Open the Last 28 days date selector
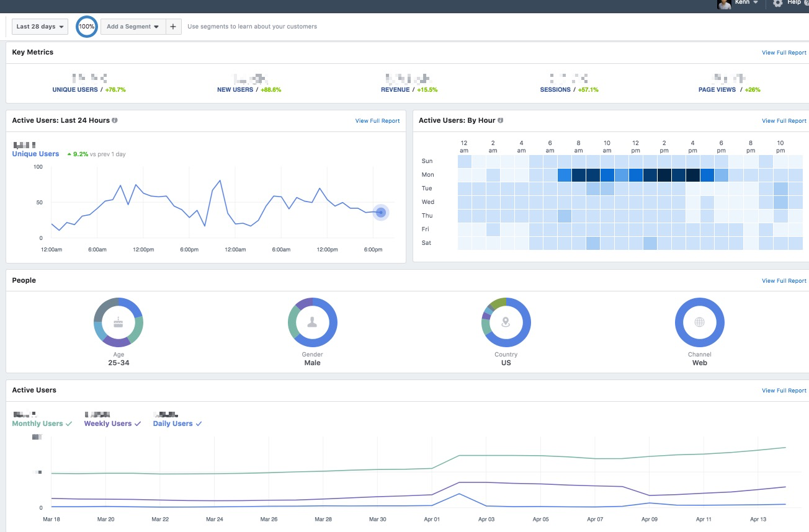 (x=39, y=26)
